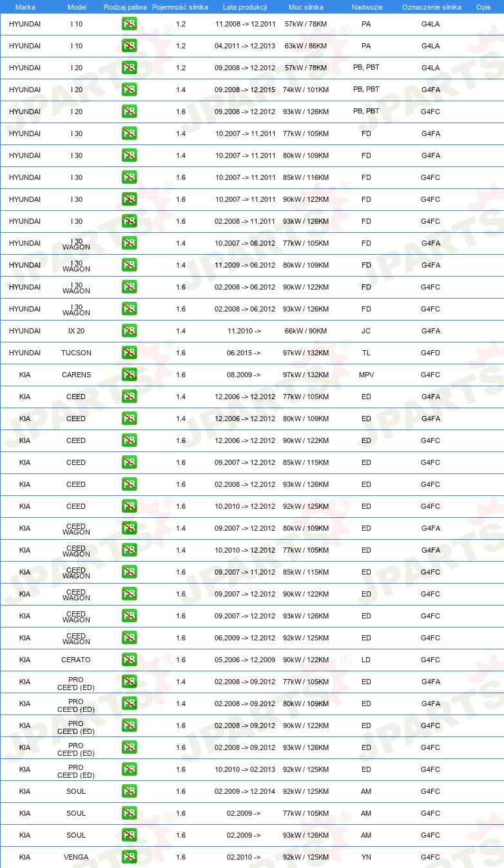Image resolution: width=504 pixels, height=868 pixels.
Task: Click the fuel icon in the I 20 93kW / 126KM row
Action: tap(129, 112)
